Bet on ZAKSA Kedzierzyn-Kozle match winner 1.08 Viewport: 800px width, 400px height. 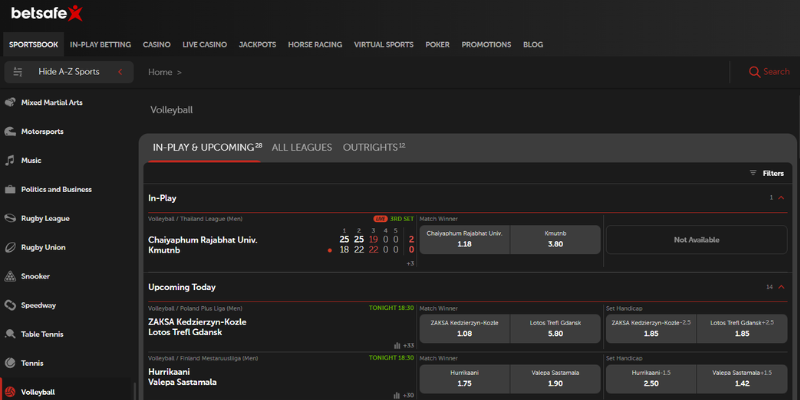[464, 329]
